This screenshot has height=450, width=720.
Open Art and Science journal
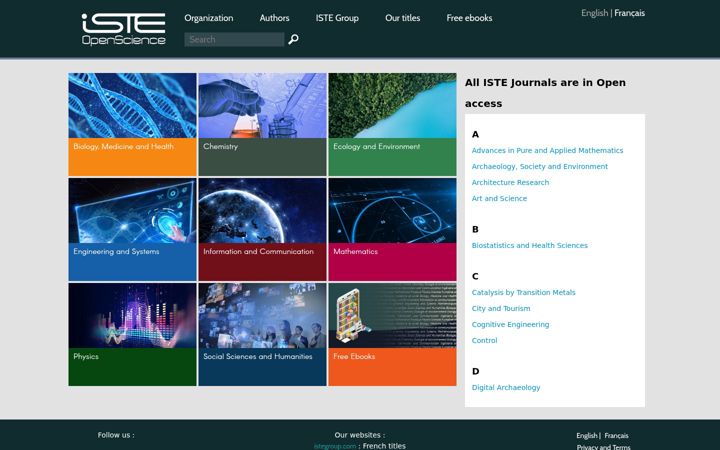499,199
